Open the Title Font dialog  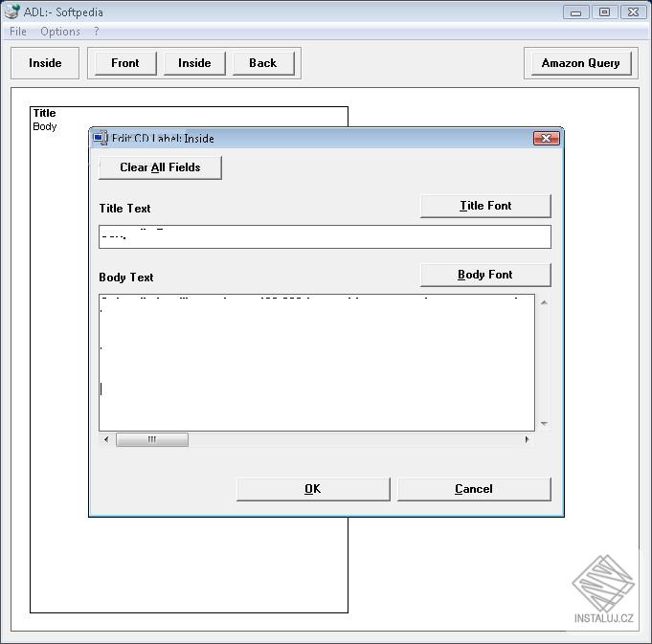[x=485, y=206]
